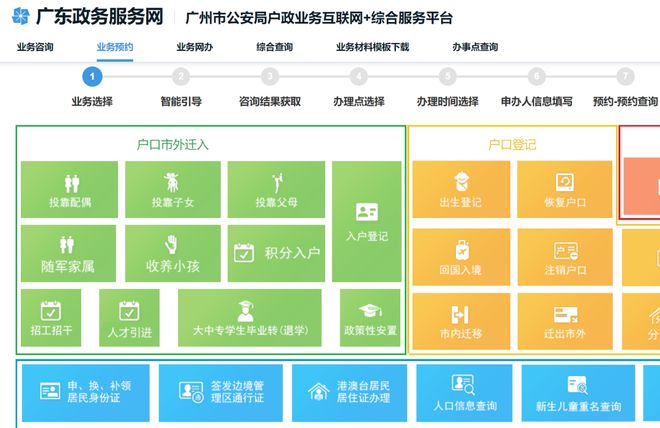
Task: Open the 入户登记 ID card tile
Action: 367,221
